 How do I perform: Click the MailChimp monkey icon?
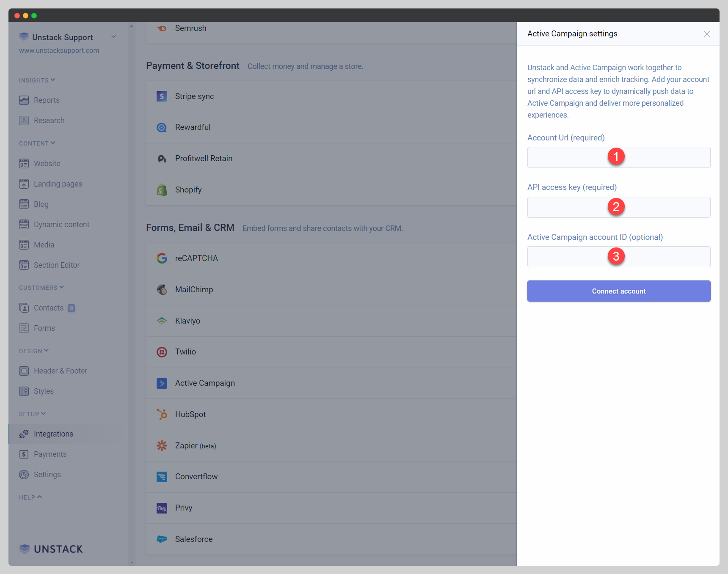click(x=162, y=290)
